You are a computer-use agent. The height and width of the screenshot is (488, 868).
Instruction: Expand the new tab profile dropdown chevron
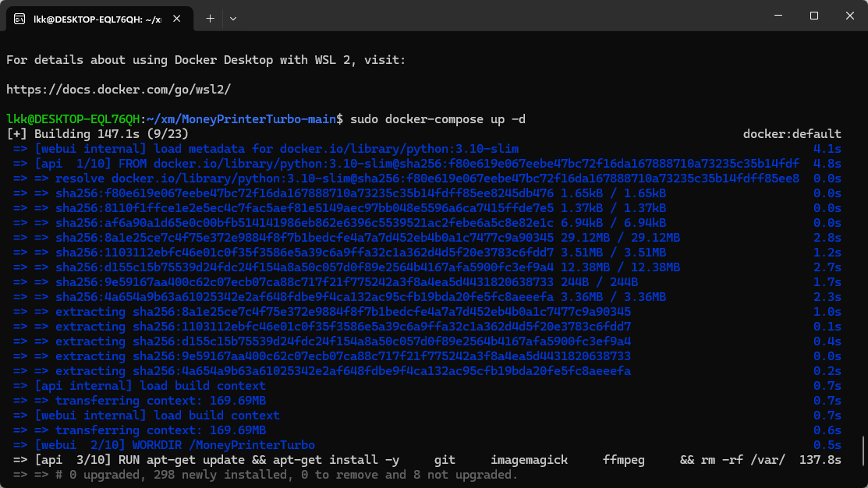233,18
